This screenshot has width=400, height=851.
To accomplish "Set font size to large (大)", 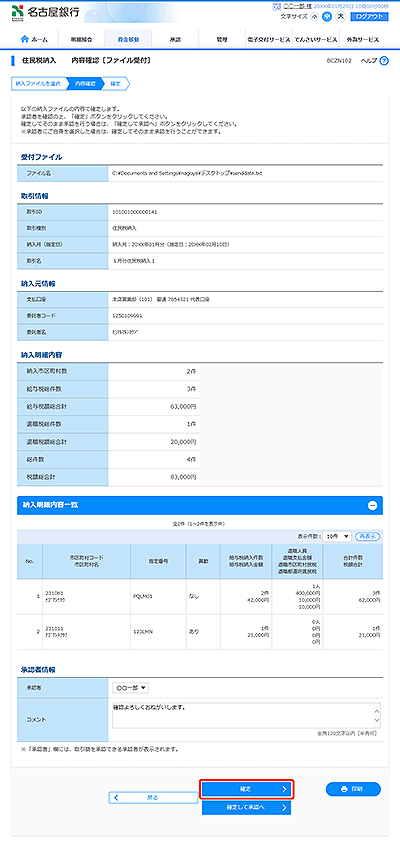I will point(340,16).
